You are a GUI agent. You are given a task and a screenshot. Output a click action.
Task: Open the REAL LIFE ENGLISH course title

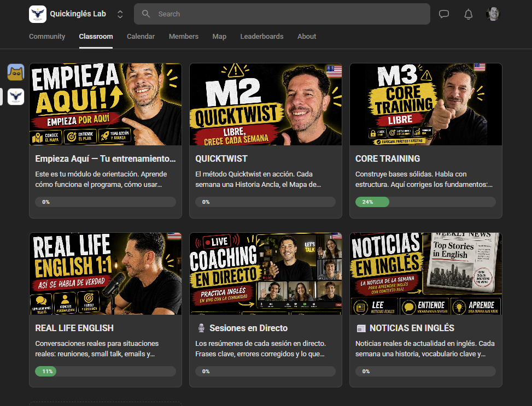tap(74, 328)
